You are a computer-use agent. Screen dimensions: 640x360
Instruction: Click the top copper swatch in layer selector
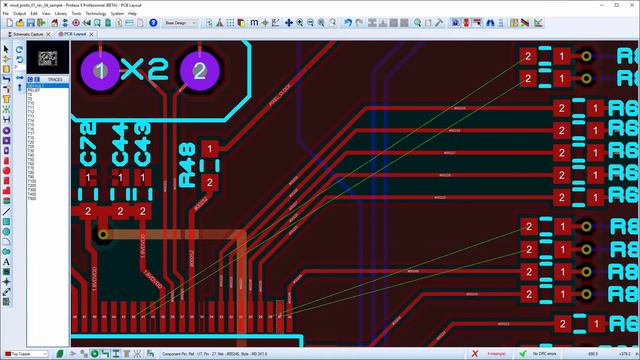pyautogui.click(x=8, y=354)
